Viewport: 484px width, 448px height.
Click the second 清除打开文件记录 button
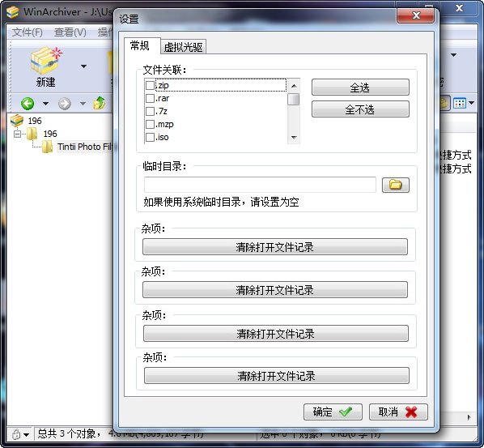click(x=274, y=289)
